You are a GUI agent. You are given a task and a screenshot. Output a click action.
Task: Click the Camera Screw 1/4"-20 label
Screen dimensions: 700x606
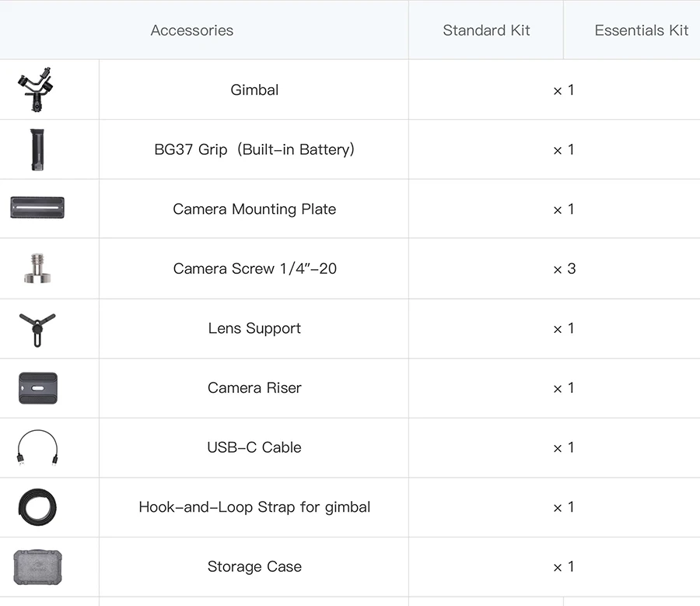(255, 268)
